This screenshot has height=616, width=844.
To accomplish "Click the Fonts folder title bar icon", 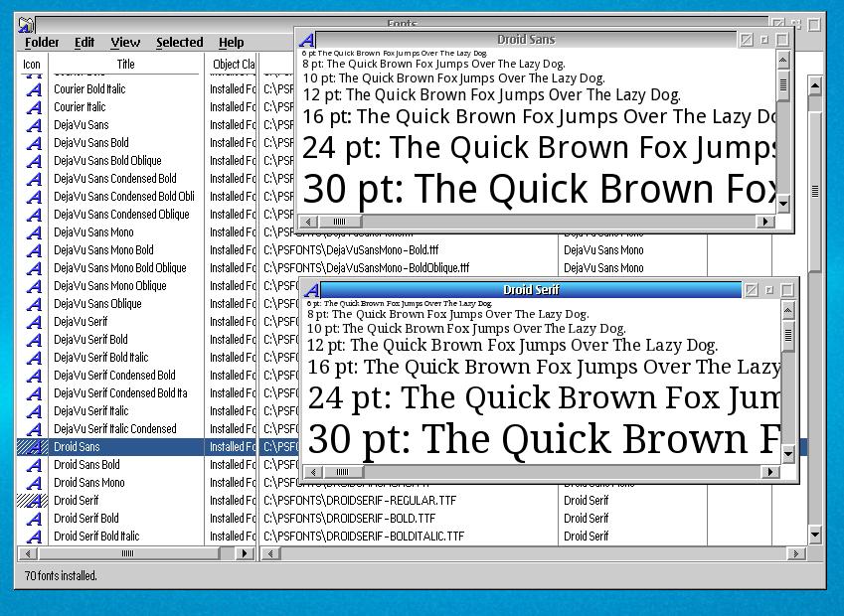I will click(x=27, y=24).
